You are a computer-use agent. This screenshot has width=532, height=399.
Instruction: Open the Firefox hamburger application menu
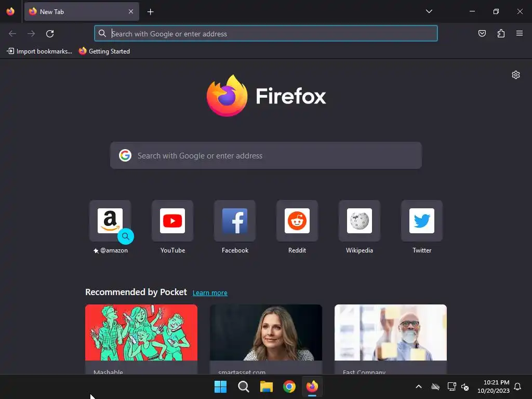point(520,33)
